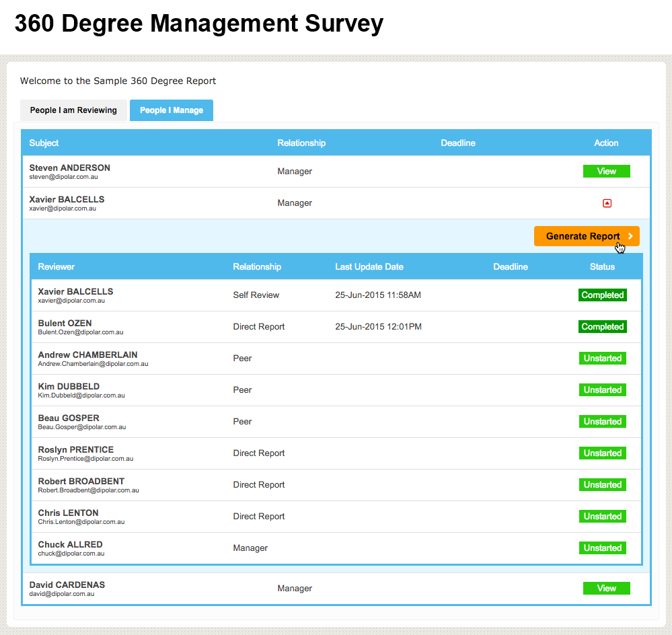Select the People I Manage tab
The height and width of the screenshot is (635, 672).
(x=172, y=110)
